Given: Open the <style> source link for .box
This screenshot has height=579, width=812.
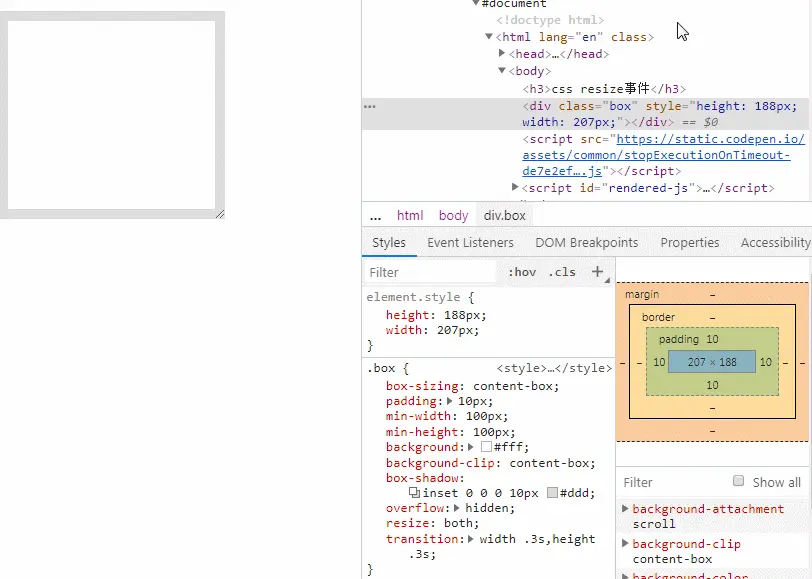Looking at the screenshot, I should pos(554,368).
